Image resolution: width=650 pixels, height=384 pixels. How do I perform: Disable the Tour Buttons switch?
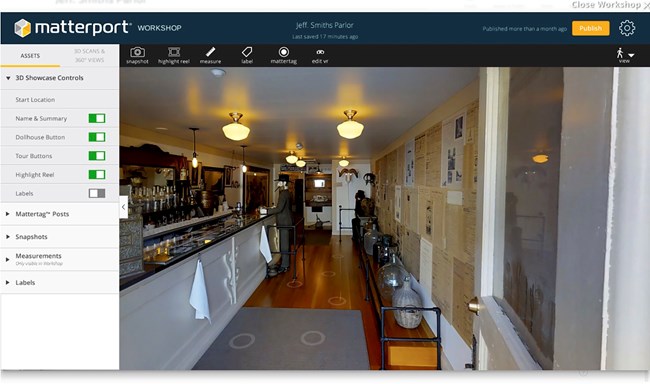[x=97, y=156]
